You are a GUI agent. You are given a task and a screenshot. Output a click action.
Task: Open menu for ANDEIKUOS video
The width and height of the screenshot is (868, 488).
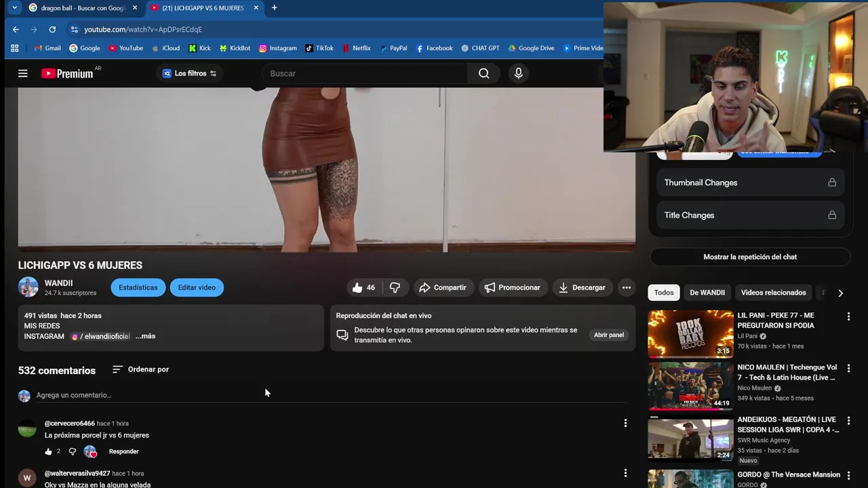coord(848,420)
